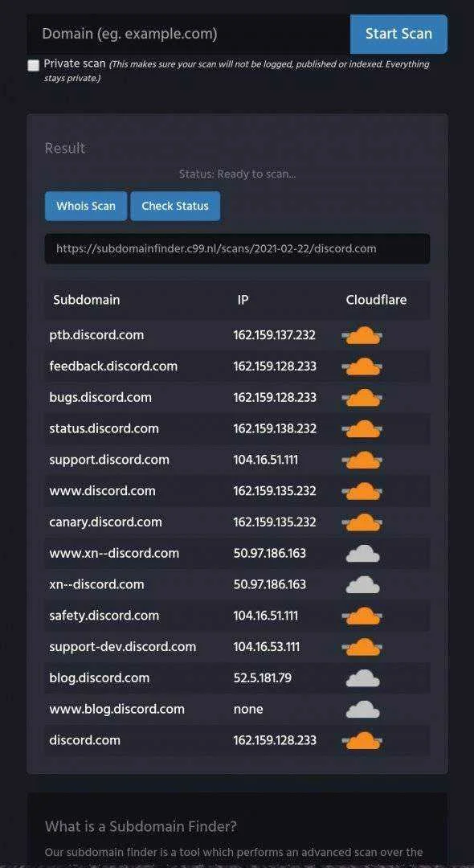
Task: Click IP for www.xn--discord.com
Action: coord(269,553)
